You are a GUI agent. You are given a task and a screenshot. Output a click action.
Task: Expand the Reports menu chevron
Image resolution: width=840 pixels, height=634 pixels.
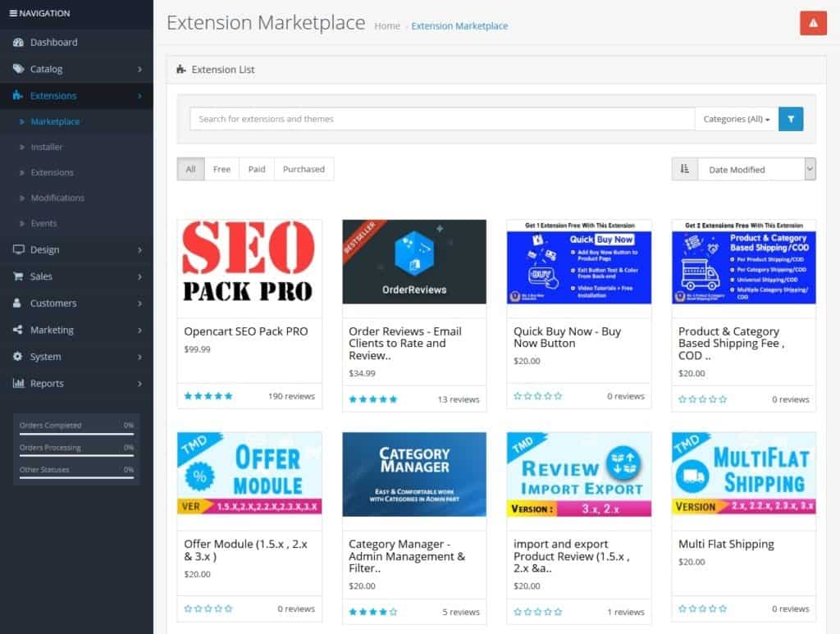tap(139, 384)
